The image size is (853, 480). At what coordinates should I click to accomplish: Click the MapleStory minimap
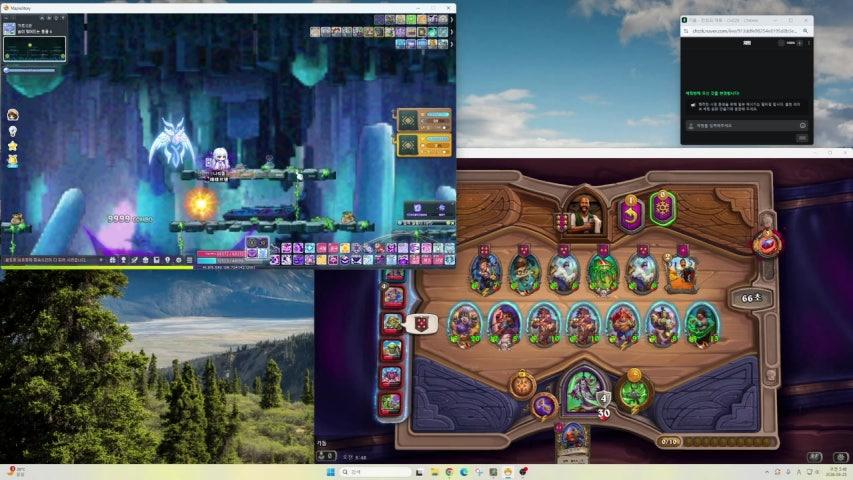pyautogui.click(x=35, y=49)
